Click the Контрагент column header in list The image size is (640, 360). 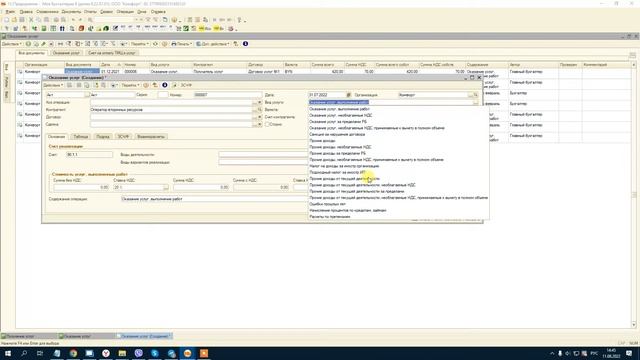coord(219,65)
